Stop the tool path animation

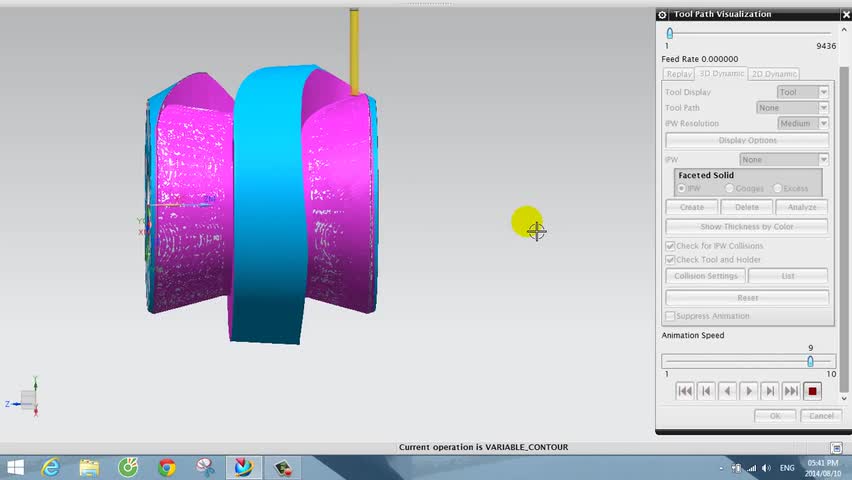(x=812, y=391)
